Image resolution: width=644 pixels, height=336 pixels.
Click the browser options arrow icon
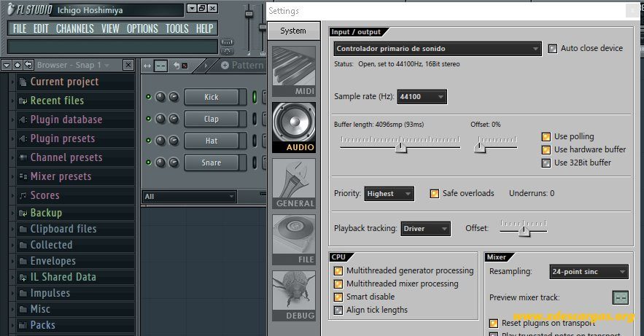click(7, 65)
